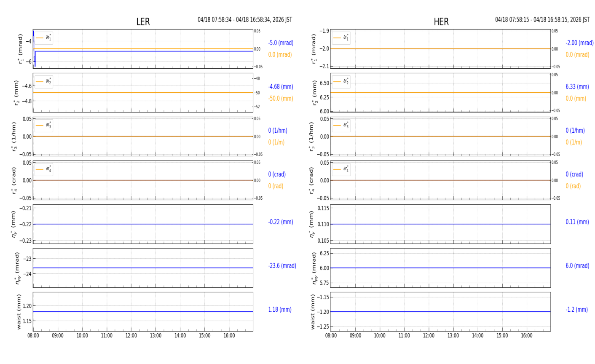
Task: Click the blue spike in LER r1 plot
Action: [35, 48]
